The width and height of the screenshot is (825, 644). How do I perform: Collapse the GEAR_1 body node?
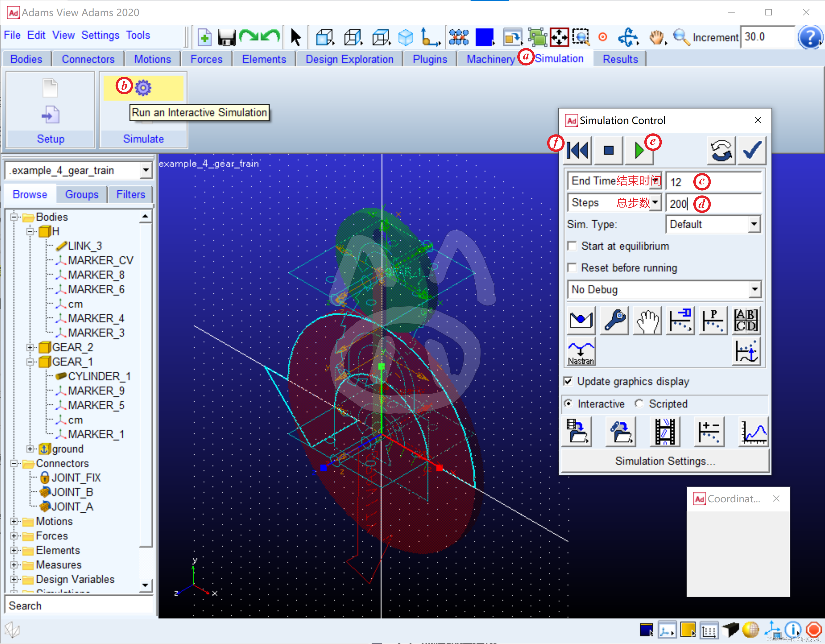click(x=30, y=362)
